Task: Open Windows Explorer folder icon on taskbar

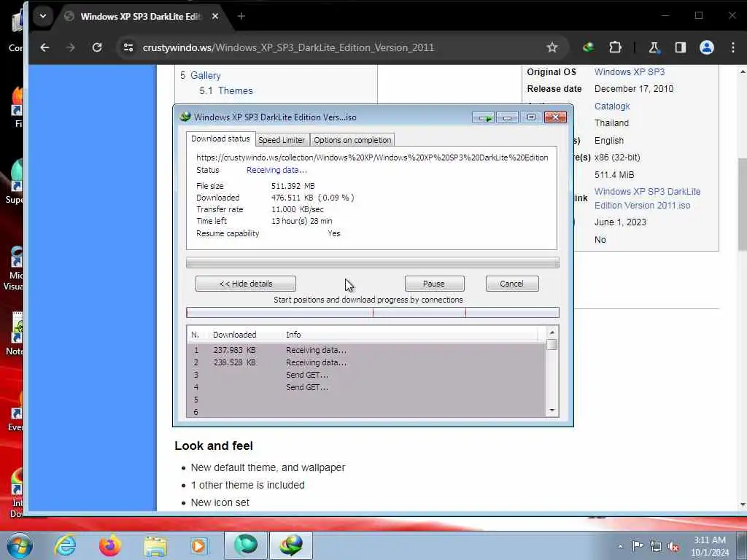Action: click(155, 545)
